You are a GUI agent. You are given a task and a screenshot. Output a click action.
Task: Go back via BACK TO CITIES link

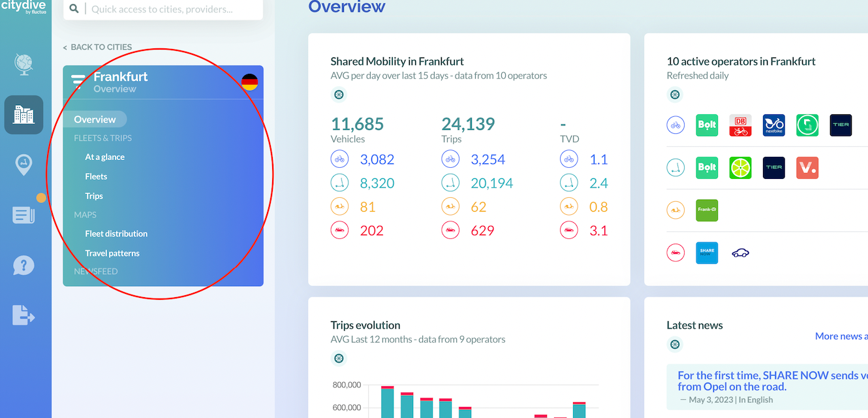(97, 47)
